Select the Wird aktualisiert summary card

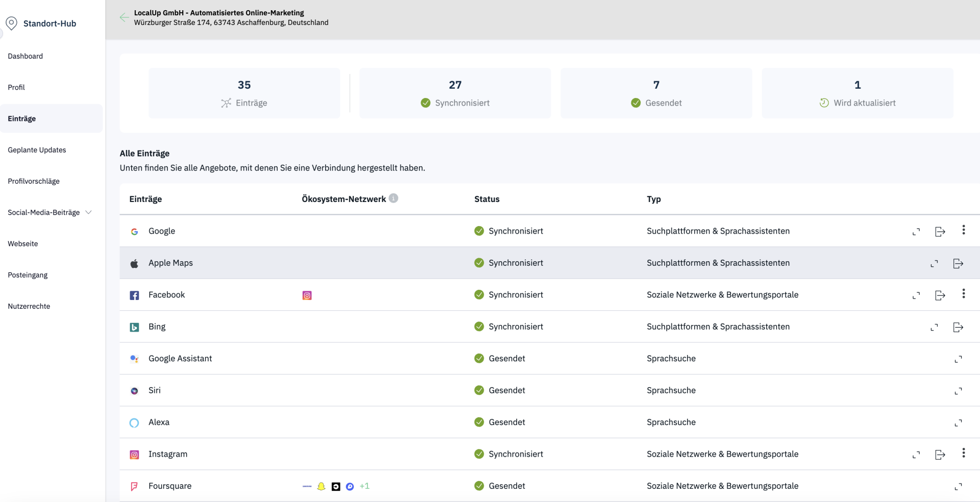[x=857, y=93]
